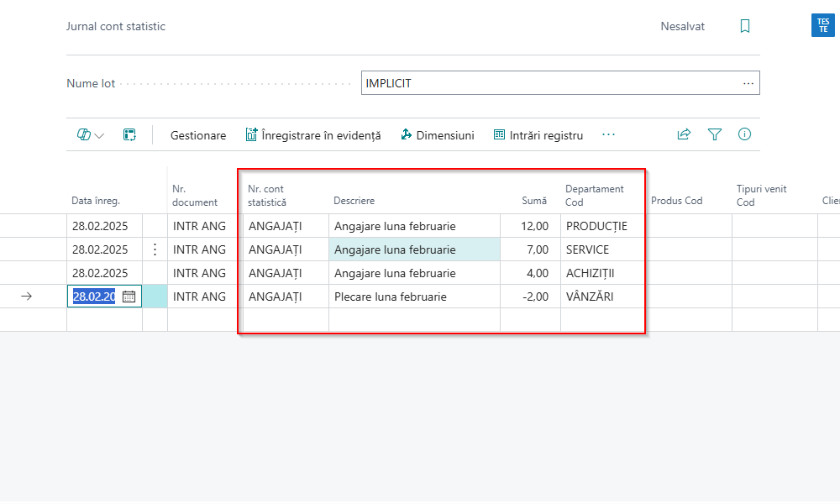The image size is (840, 504).
Task: Select the Descriere column header
Action: point(354,201)
